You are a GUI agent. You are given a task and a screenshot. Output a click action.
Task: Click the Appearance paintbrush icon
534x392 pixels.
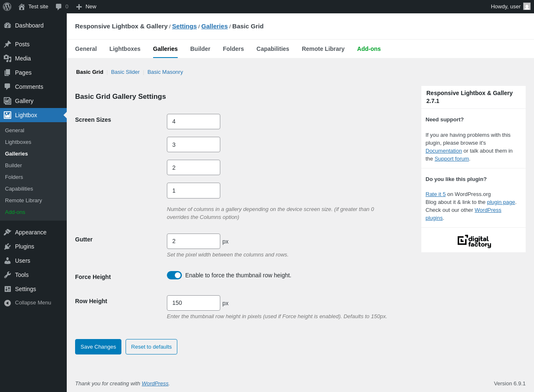(8, 232)
